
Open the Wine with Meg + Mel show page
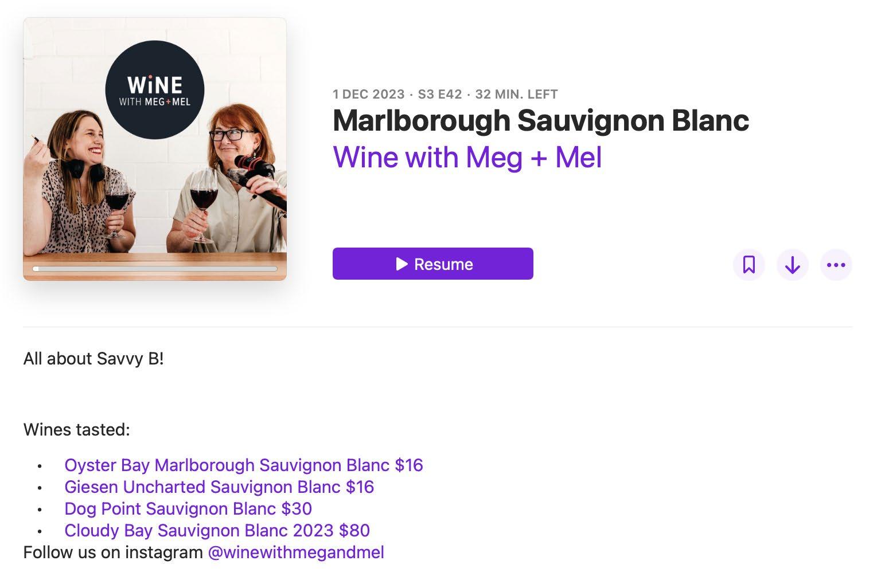coord(467,157)
